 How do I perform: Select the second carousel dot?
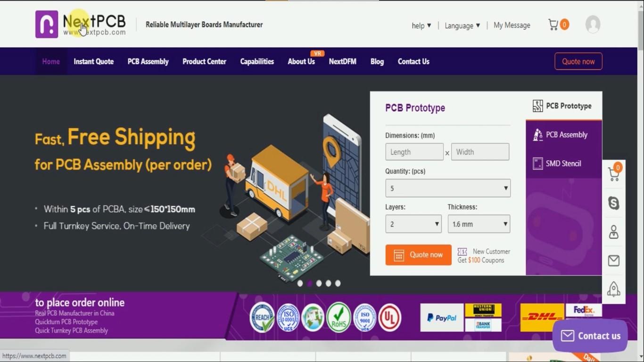tap(310, 283)
